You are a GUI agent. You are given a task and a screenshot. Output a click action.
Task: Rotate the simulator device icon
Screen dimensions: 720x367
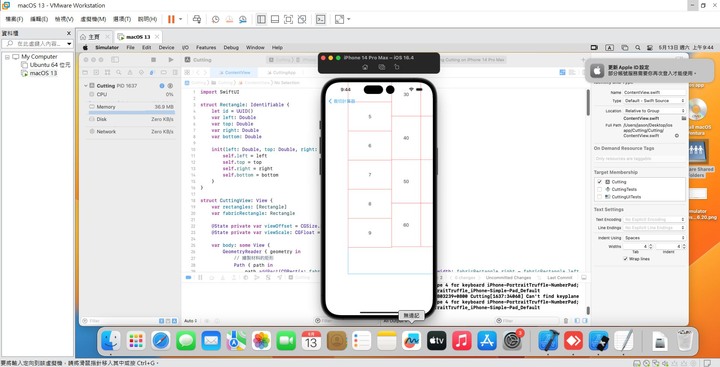click(x=397, y=67)
